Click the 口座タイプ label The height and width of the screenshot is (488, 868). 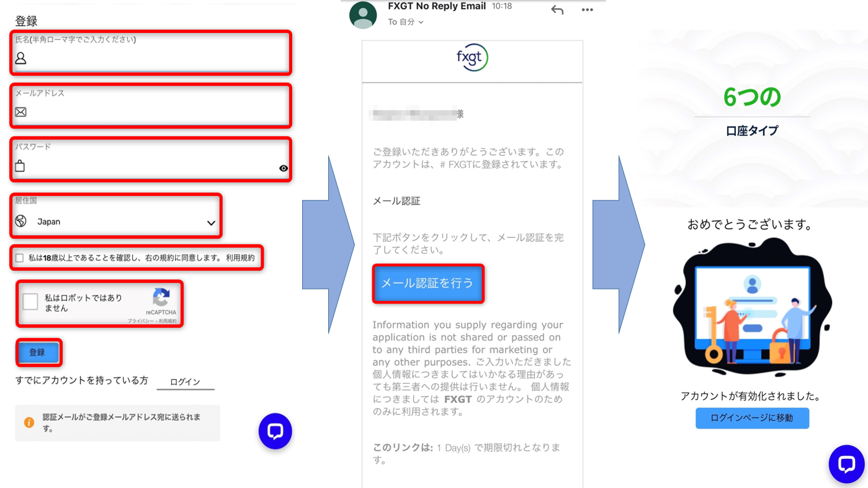click(752, 130)
